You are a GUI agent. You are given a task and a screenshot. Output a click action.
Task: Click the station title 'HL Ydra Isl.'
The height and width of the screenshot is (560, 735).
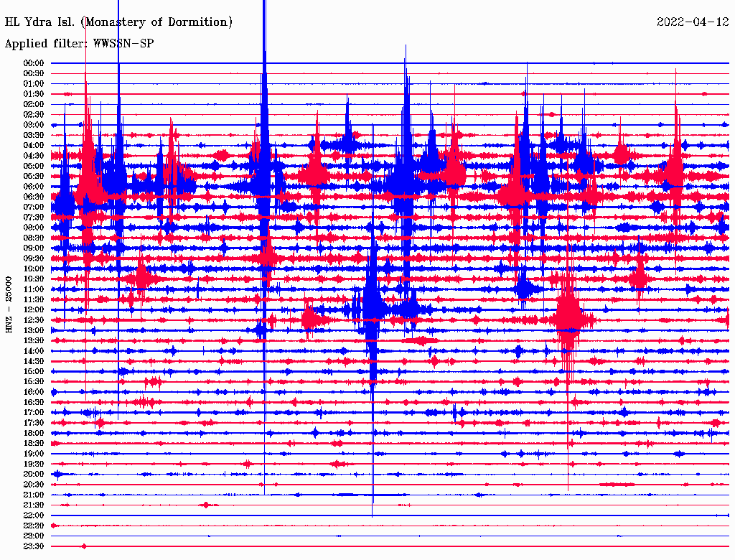[39, 22]
